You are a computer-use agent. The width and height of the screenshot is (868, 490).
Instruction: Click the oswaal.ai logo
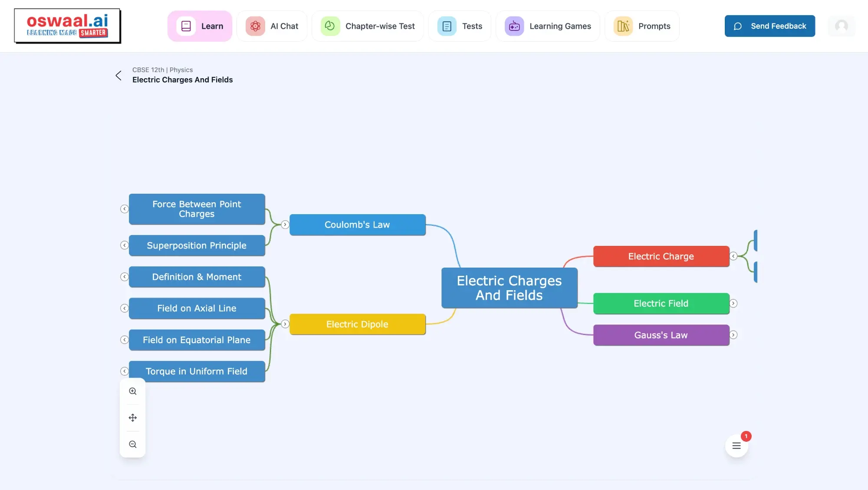(x=67, y=26)
